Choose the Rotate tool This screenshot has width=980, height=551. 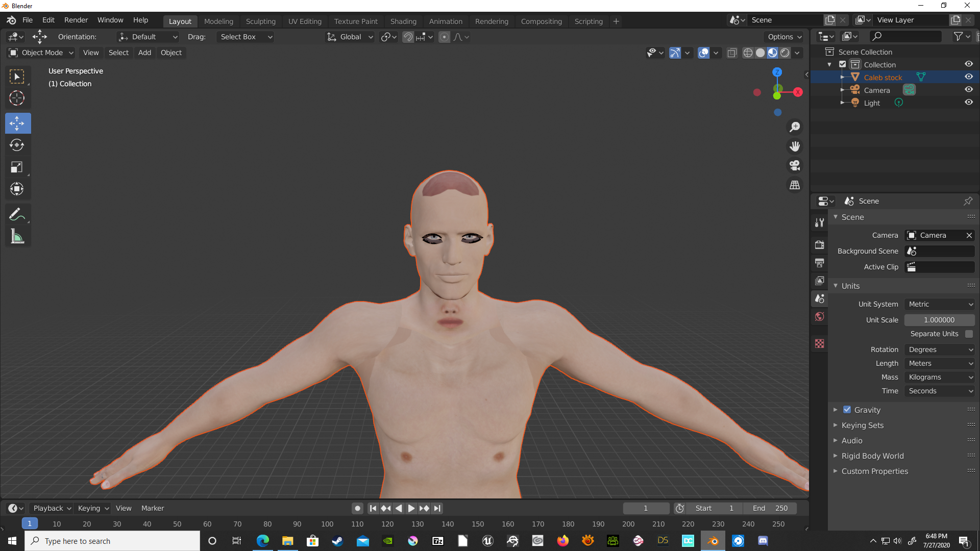(17, 145)
